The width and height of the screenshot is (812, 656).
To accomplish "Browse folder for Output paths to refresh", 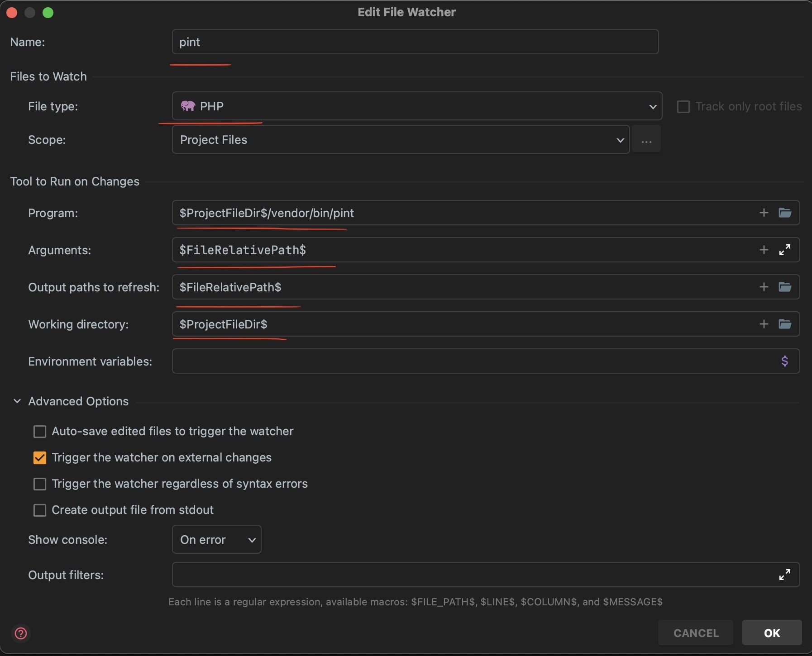I will point(785,287).
